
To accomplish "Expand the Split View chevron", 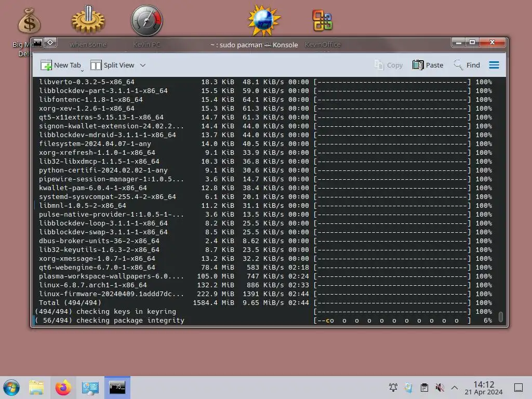I will click(143, 65).
